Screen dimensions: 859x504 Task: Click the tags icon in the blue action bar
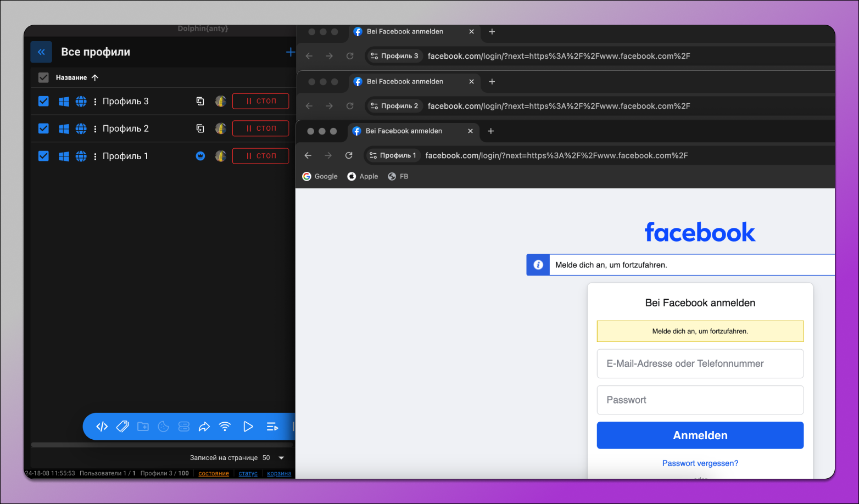click(x=122, y=427)
